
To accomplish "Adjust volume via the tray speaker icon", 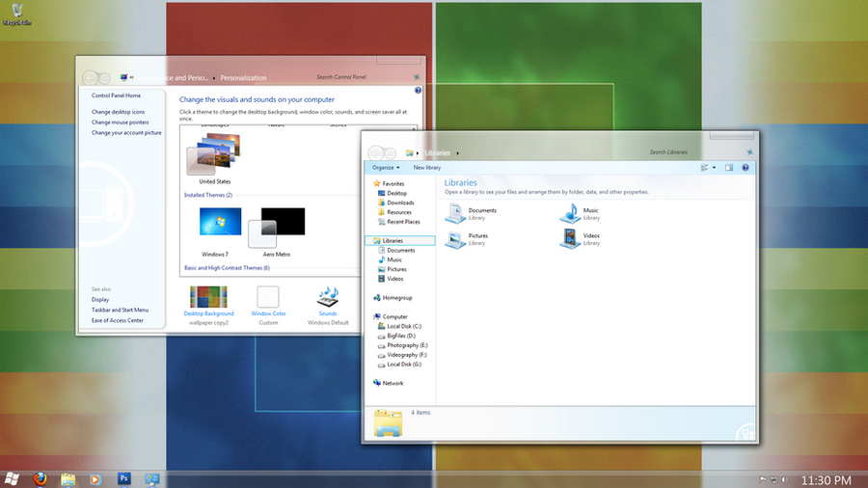I will click(784, 479).
